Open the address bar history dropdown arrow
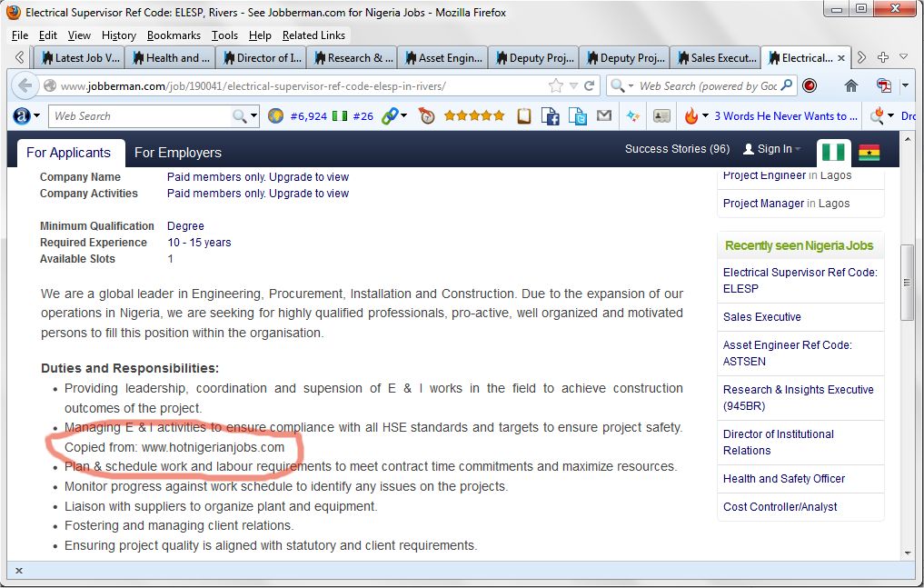The height and width of the screenshot is (588, 924). point(573,86)
